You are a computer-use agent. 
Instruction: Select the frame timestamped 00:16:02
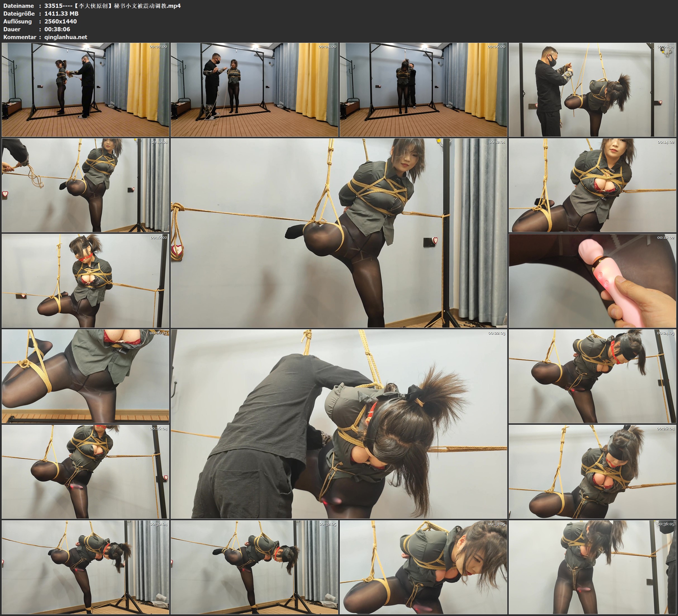[x=85, y=280]
